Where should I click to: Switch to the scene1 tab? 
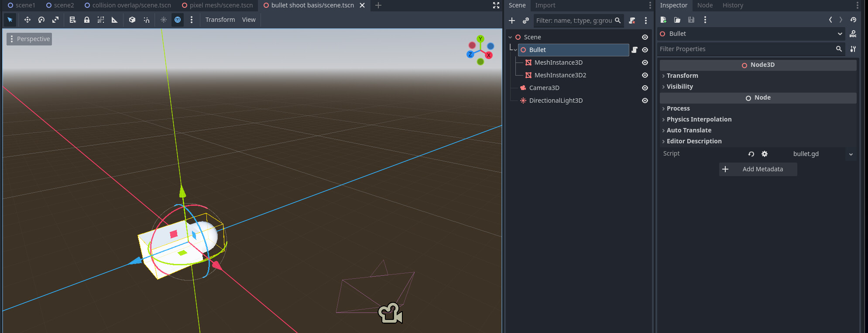click(x=21, y=5)
